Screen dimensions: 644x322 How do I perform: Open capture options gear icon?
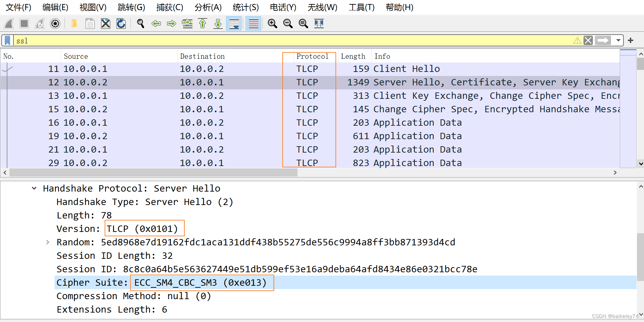(55, 24)
